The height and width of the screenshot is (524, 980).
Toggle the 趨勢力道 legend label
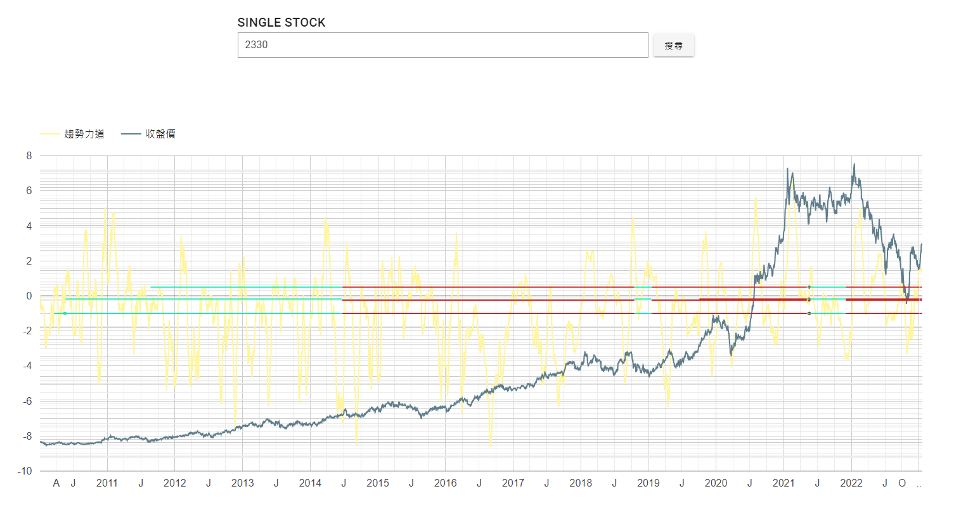pyautogui.click(x=84, y=134)
